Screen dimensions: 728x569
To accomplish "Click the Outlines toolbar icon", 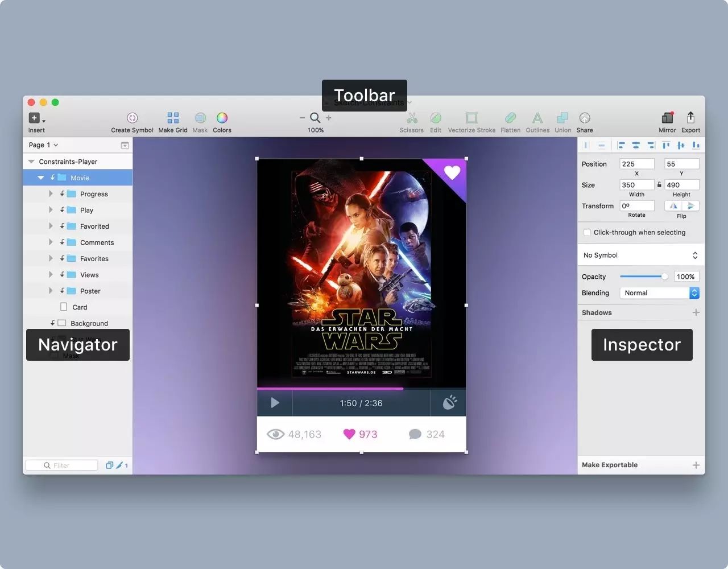I will point(537,118).
